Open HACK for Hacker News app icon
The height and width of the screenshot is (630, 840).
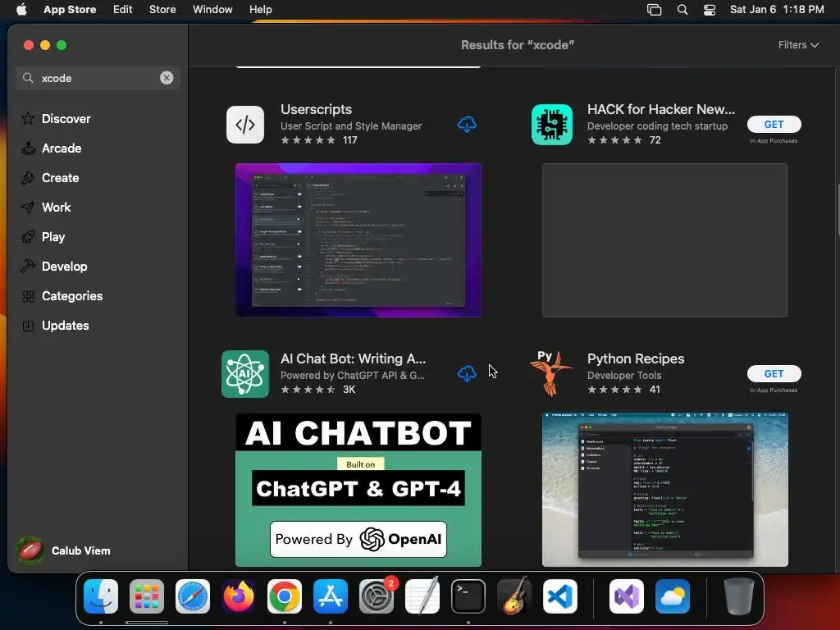click(x=552, y=125)
